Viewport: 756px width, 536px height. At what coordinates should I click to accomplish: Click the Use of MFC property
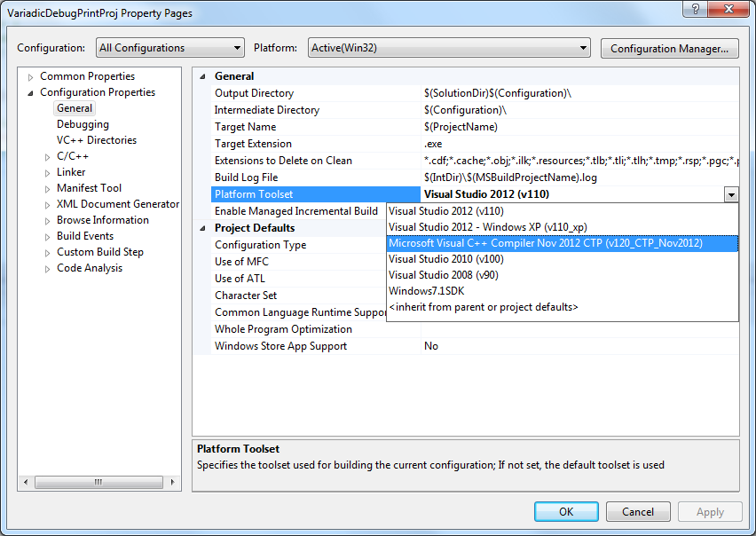pos(299,262)
